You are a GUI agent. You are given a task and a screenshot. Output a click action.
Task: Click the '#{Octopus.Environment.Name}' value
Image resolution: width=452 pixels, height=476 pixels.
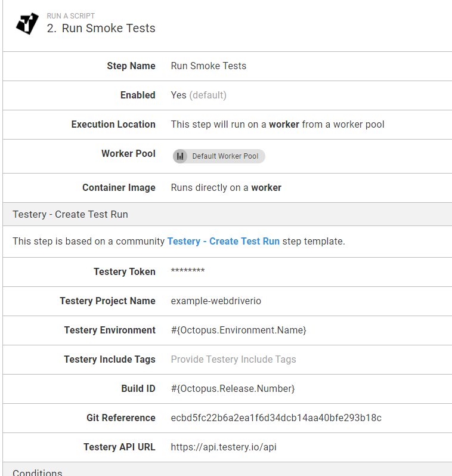click(239, 330)
